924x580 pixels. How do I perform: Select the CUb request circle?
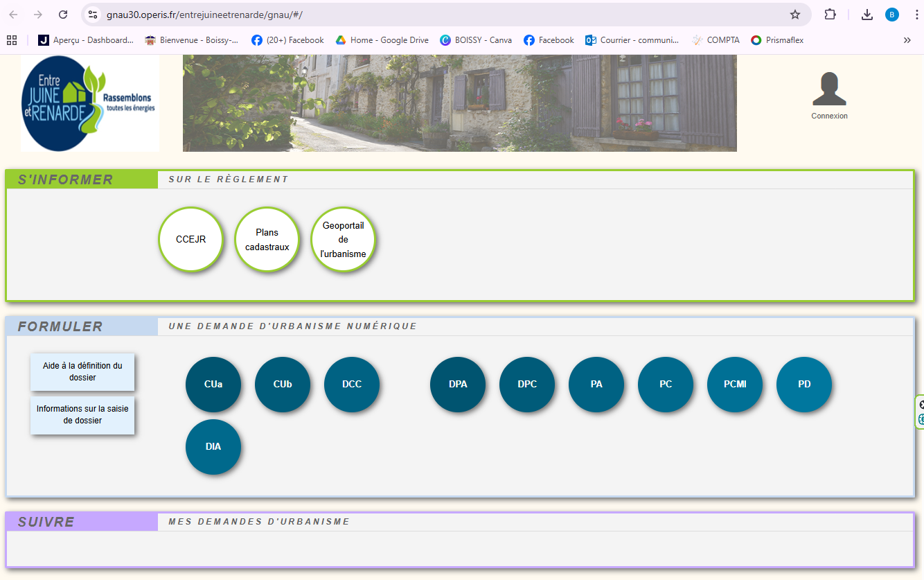pos(283,385)
